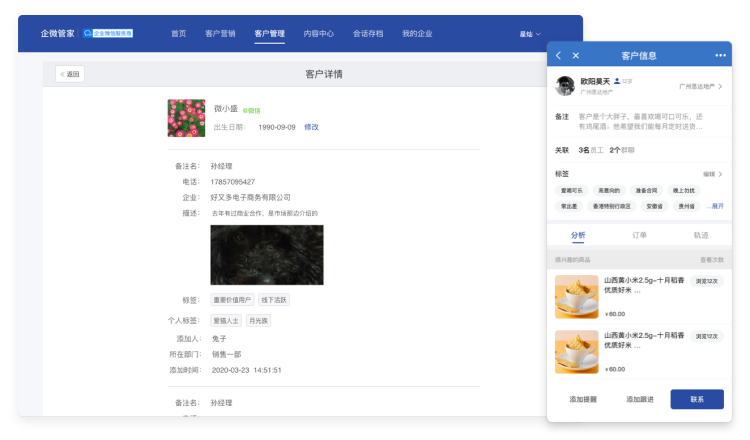Click the back arrow in 客户信息 panel

click(x=558, y=55)
